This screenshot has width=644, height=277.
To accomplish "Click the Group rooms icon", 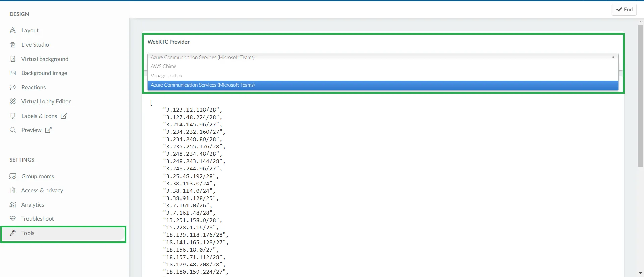I will click(x=13, y=176).
